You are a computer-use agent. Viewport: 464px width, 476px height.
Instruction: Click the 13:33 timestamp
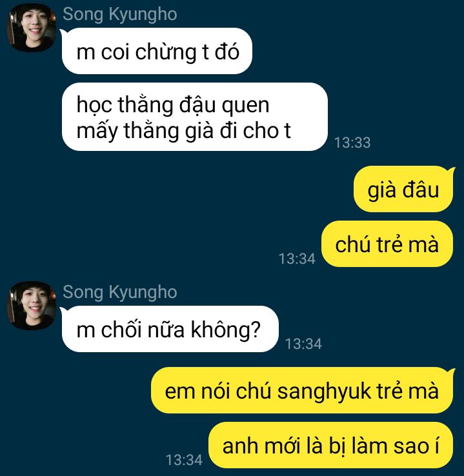point(352,143)
